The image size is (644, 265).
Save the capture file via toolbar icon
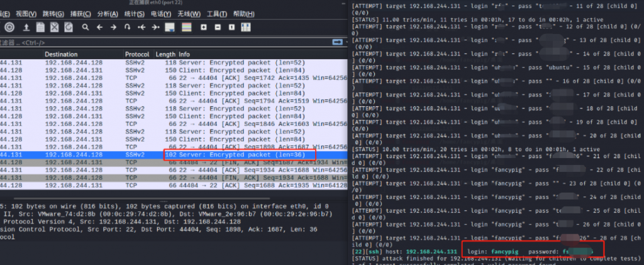40,28
